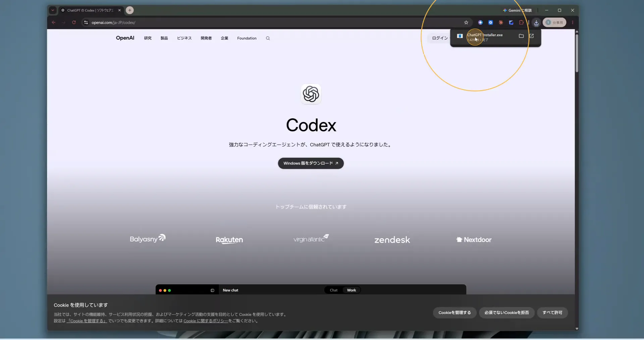Screen dimensions: 644x340
Task: Open the blue square pen extension icon
Action: click(511, 22)
